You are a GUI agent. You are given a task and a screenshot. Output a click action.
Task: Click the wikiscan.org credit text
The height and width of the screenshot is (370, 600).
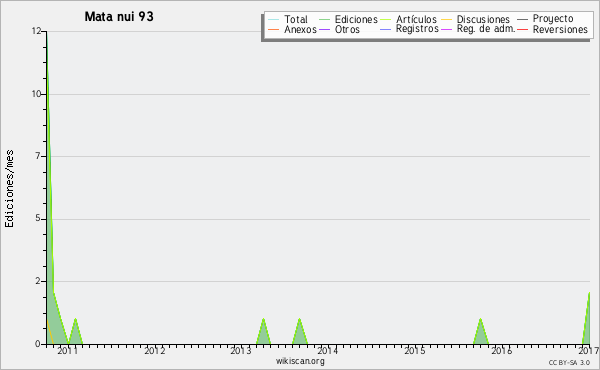click(x=300, y=361)
